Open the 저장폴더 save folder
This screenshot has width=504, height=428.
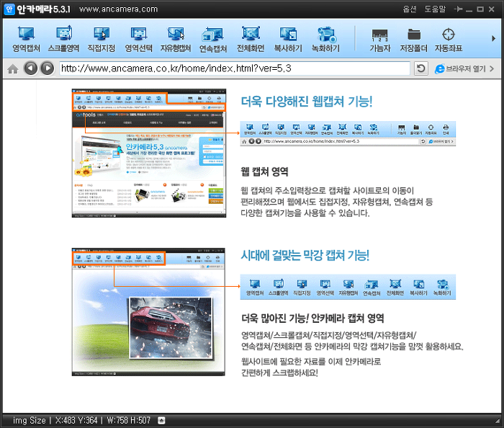click(x=414, y=40)
